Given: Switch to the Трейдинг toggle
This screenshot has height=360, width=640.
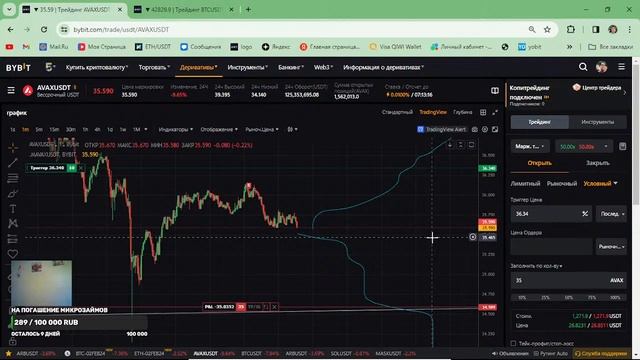Looking at the screenshot, I should [x=540, y=122].
